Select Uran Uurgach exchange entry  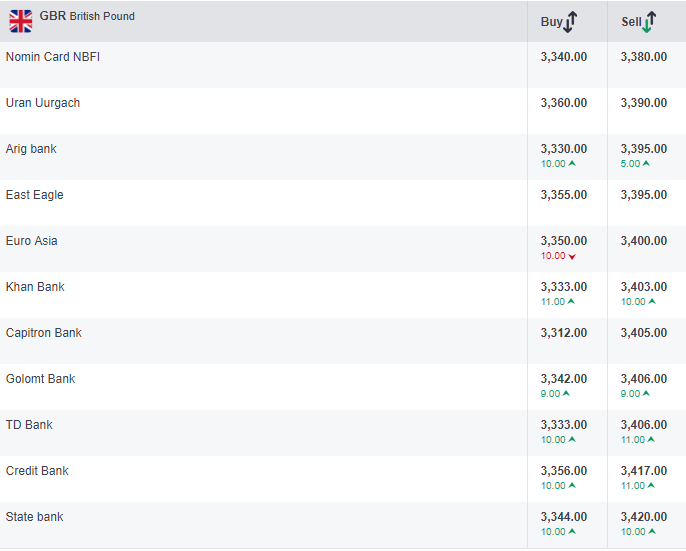click(x=43, y=103)
